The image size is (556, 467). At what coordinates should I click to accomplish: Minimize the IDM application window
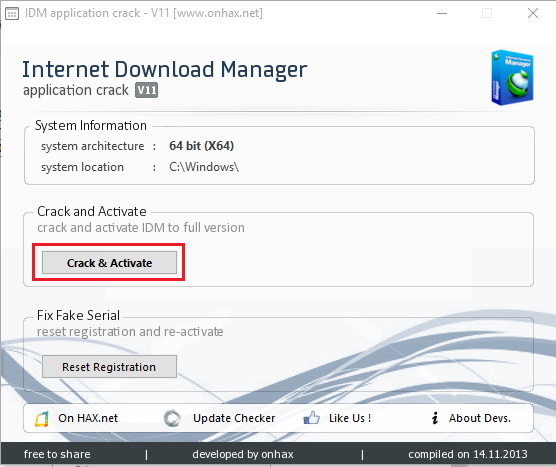point(442,13)
